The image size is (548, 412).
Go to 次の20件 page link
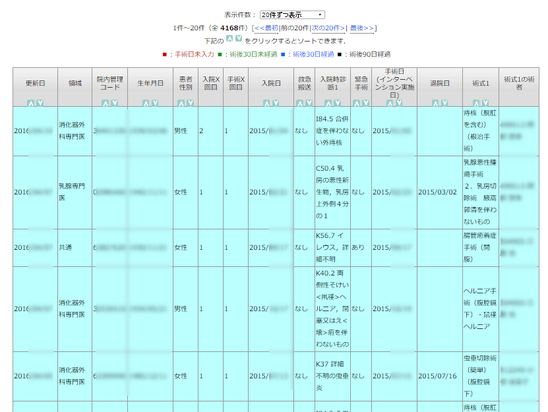(x=328, y=28)
